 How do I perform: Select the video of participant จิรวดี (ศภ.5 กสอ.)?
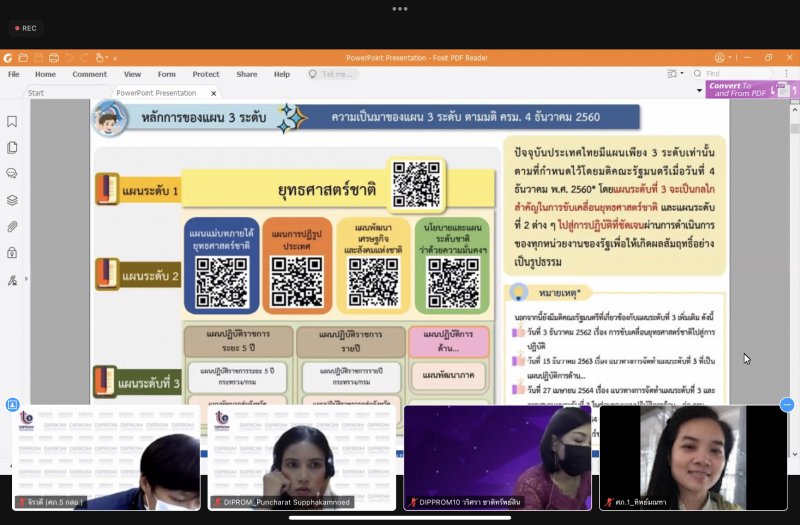tap(106, 458)
